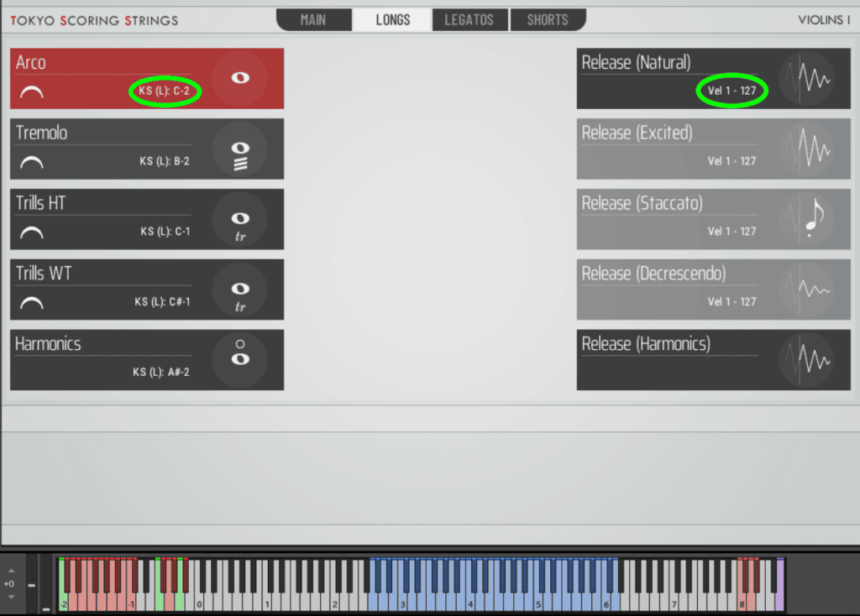Image resolution: width=860 pixels, height=616 pixels.
Task: Click the Tremolo articulation icon
Action: tap(240, 149)
